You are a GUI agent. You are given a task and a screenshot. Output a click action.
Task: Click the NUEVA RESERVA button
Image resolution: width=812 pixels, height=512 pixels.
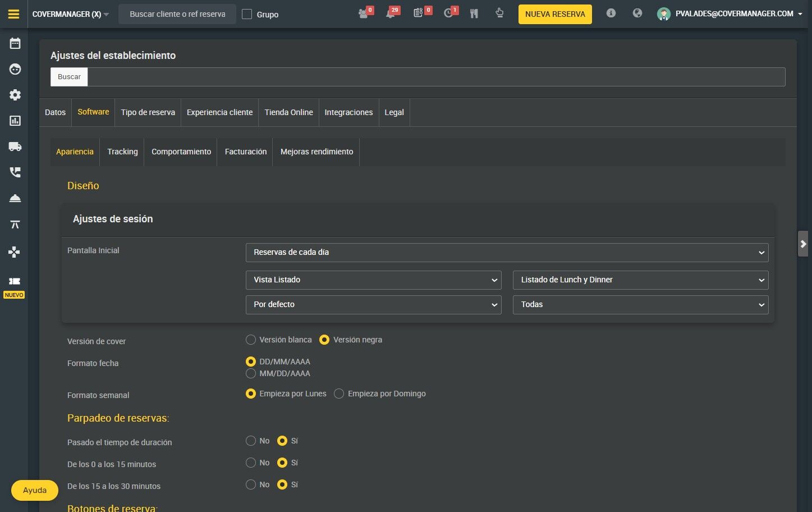[554, 14]
